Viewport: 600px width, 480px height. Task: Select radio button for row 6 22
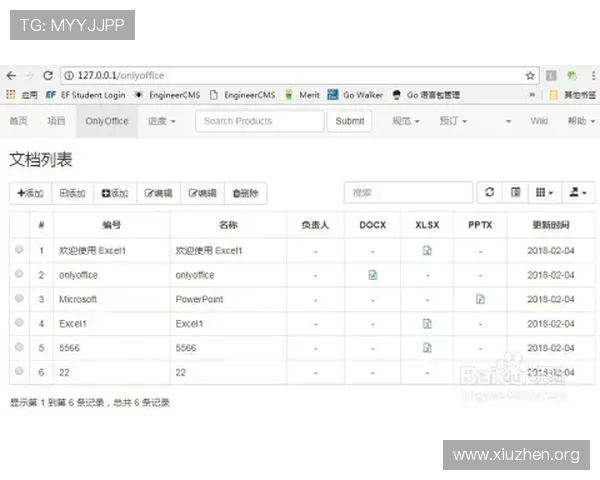point(19,371)
